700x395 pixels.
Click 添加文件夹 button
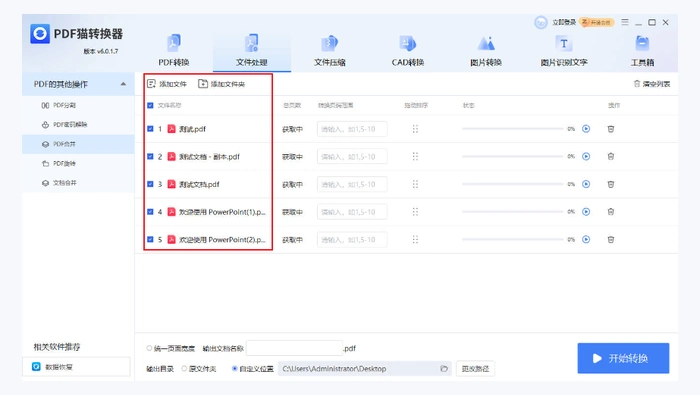221,84
